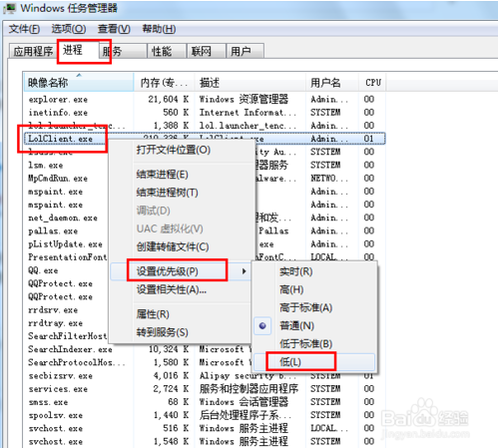Sort by 映像名称 column header
This screenshot has width=499, height=448.
79,83
